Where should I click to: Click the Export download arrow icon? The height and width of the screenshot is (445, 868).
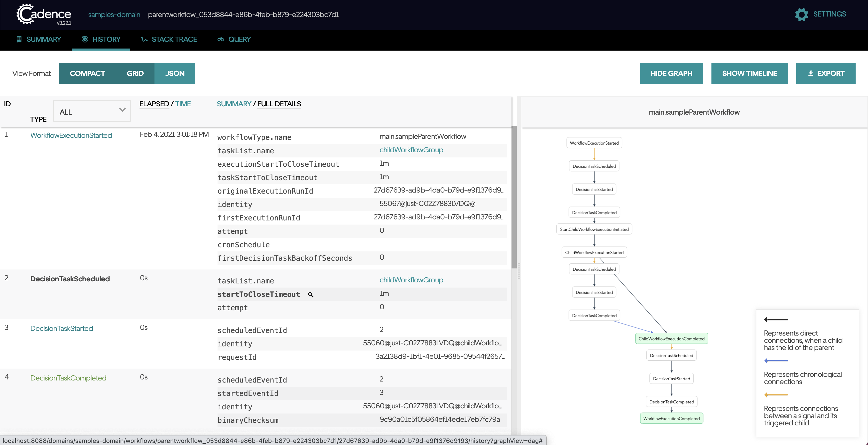(x=811, y=73)
